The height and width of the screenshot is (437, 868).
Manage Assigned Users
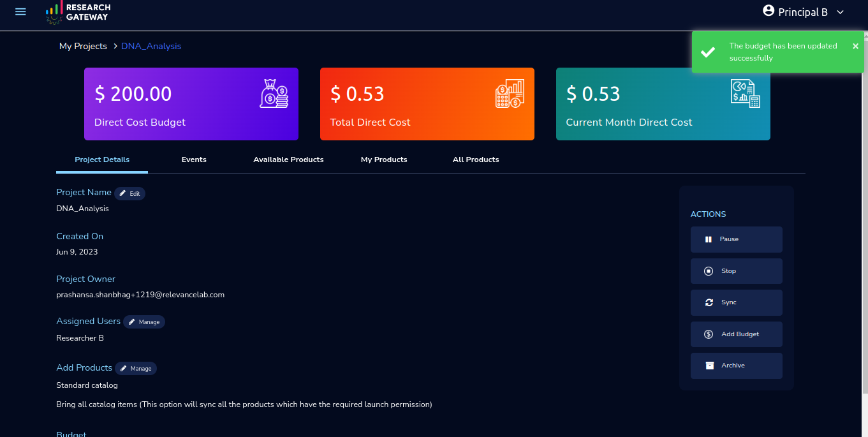click(144, 322)
